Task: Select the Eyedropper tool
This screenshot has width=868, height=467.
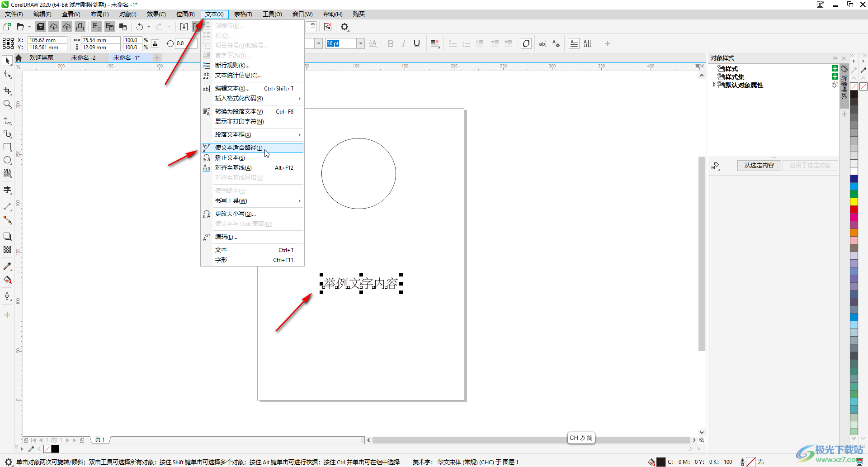Action: point(8,267)
